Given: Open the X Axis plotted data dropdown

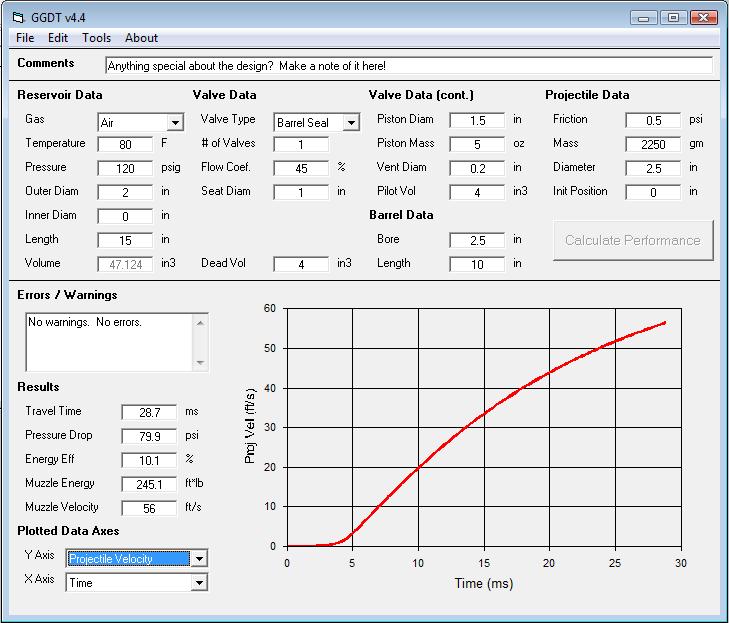Looking at the screenshot, I should (x=199, y=583).
